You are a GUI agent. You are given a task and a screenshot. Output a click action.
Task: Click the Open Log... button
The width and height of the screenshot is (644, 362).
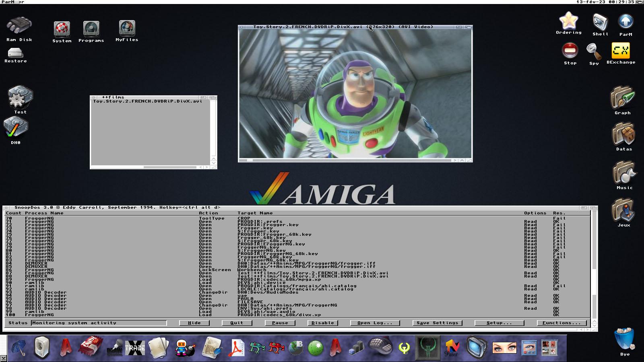[375, 323]
